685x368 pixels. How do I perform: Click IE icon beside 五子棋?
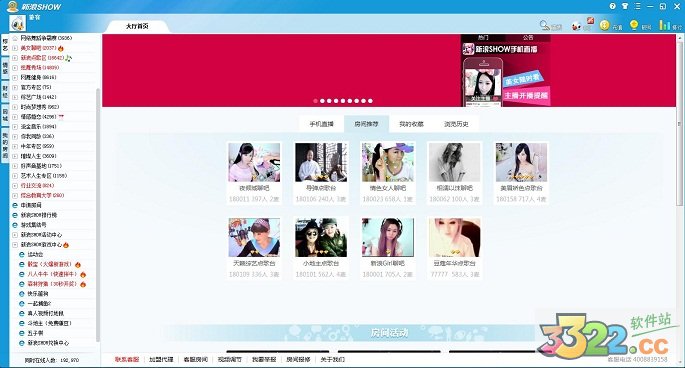(x=22, y=333)
